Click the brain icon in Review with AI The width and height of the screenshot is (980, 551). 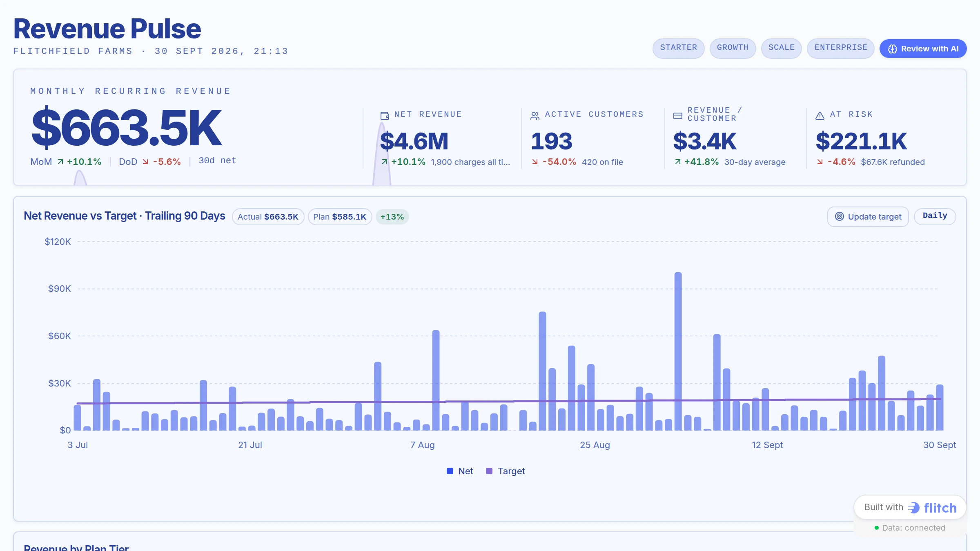pyautogui.click(x=893, y=49)
